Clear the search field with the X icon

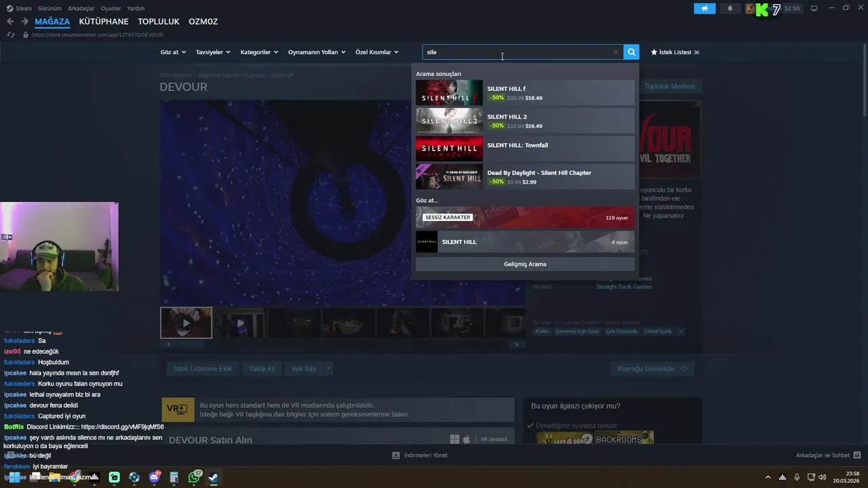616,52
